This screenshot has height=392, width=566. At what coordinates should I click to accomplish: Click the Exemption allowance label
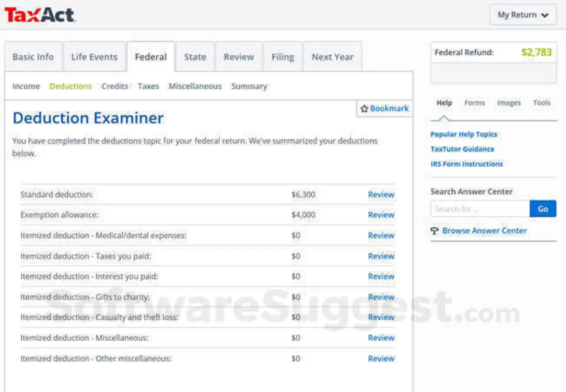click(x=59, y=215)
